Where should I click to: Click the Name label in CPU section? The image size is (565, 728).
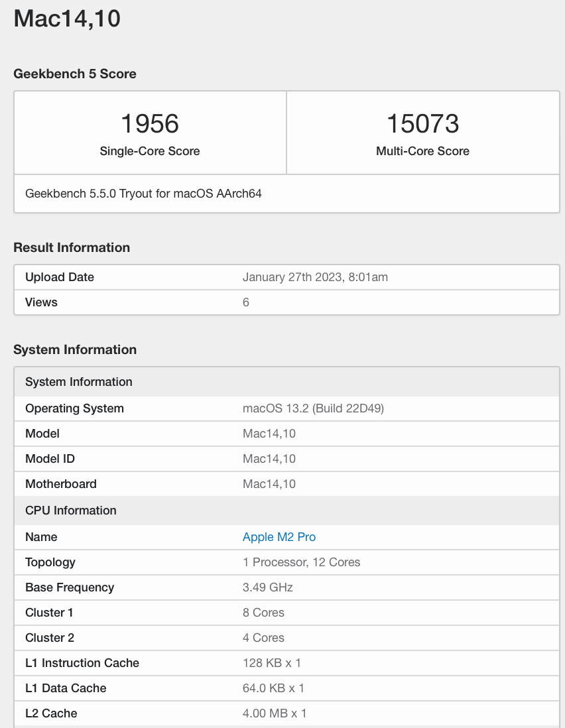coord(41,537)
